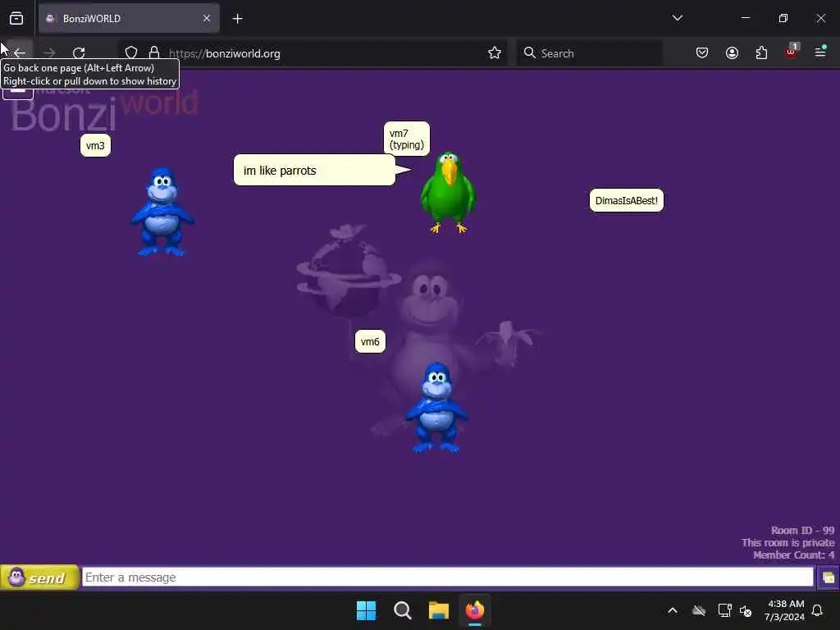Click the vm3 name tag
Image resolution: width=840 pixels, height=630 pixels.
[x=95, y=146]
